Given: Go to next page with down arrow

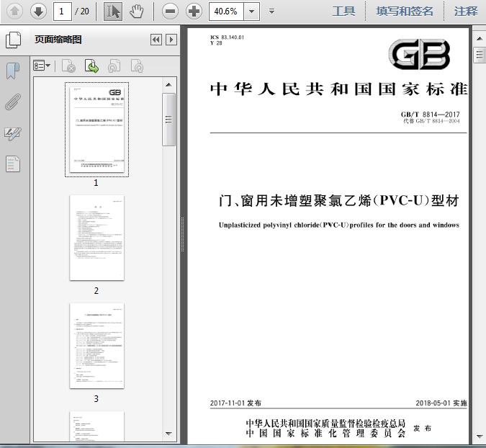Looking at the screenshot, I should point(38,12).
